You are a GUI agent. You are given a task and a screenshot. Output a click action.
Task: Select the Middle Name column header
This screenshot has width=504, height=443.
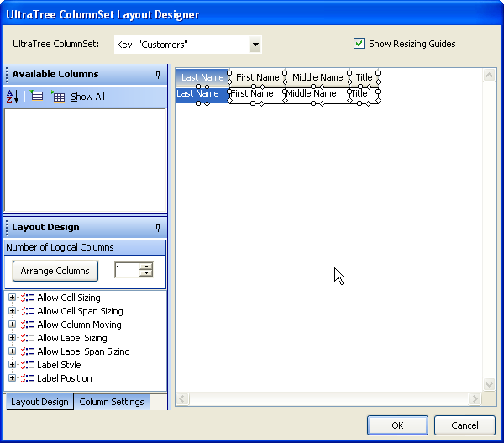(318, 77)
